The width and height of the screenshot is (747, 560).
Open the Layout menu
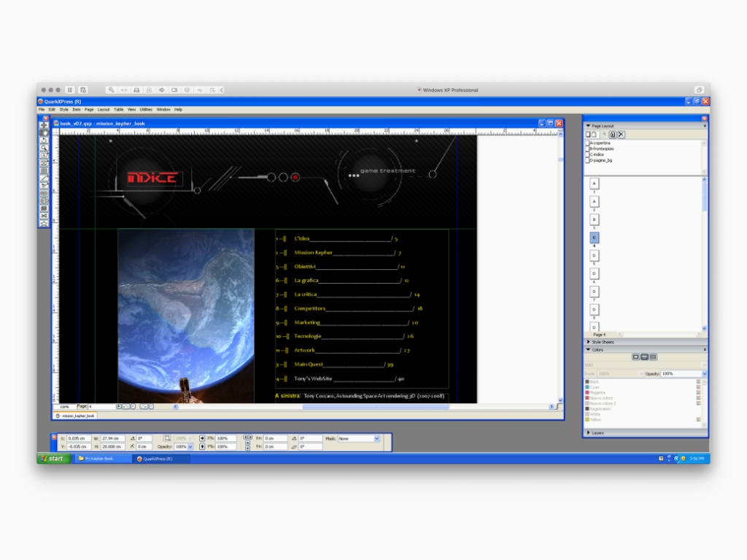pos(104,109)
